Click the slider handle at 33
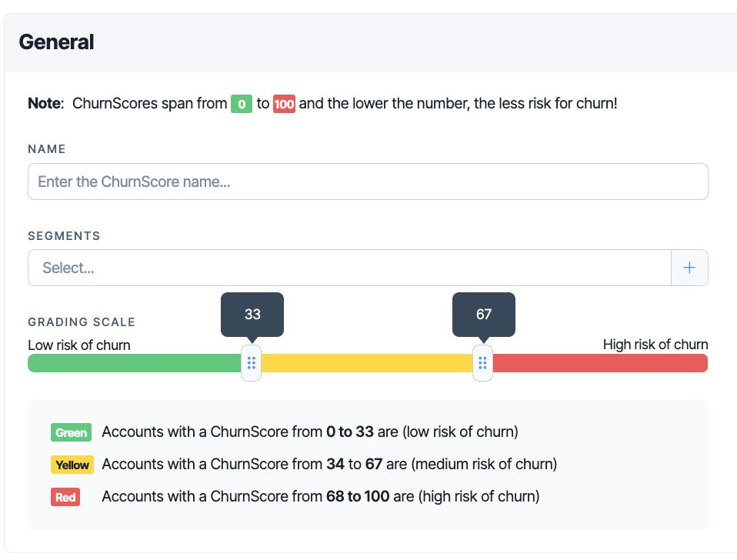Image resolution: width=737 pixels, height=560 pixels. tap(251, 363)
